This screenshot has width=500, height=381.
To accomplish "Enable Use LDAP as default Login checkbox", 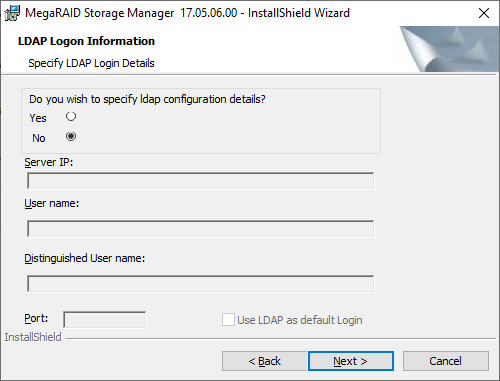I will pyautogui.click(x=228, y=319).
